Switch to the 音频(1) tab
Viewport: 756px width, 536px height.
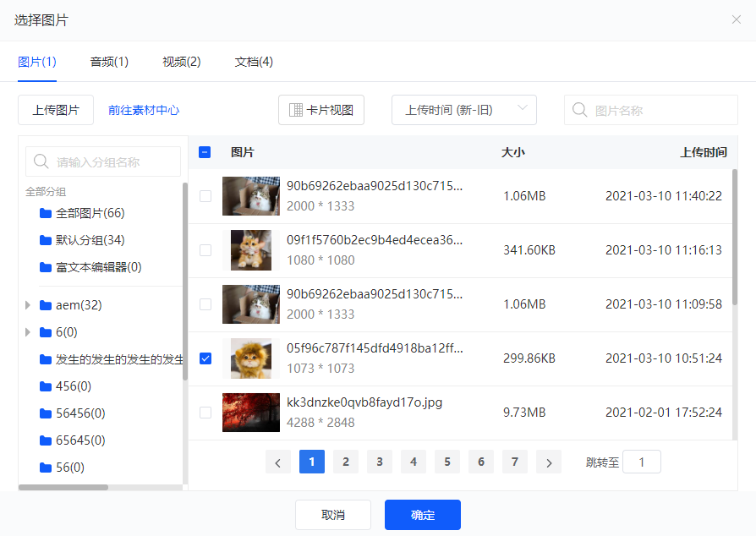point(109,62)
